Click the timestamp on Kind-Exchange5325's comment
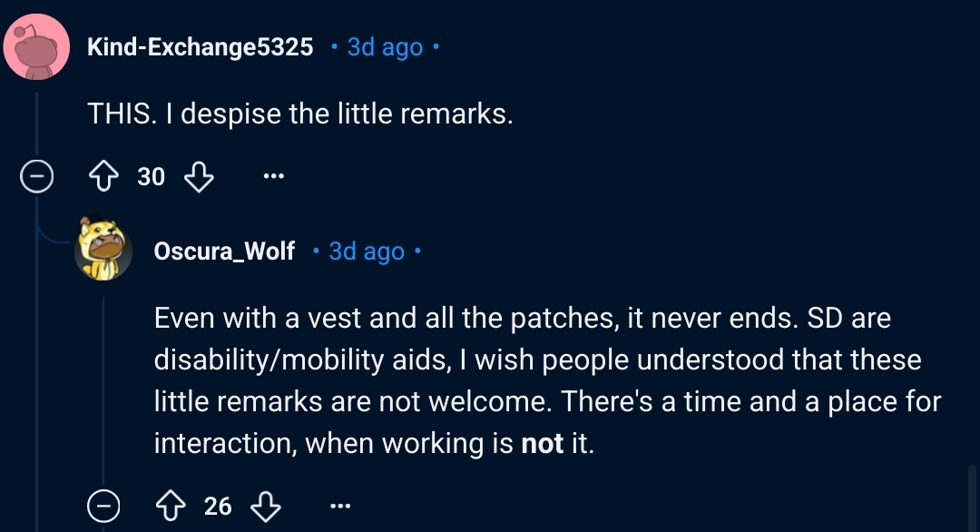The height and width of the screenshot is (532, 980). 385,47
